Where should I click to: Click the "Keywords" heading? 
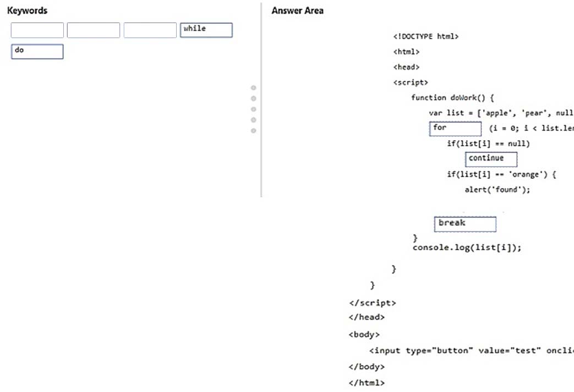[27, 10]
